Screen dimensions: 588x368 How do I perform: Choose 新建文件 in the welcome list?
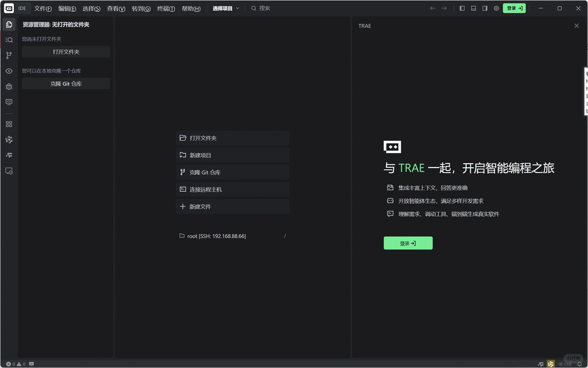coord(233,206)
